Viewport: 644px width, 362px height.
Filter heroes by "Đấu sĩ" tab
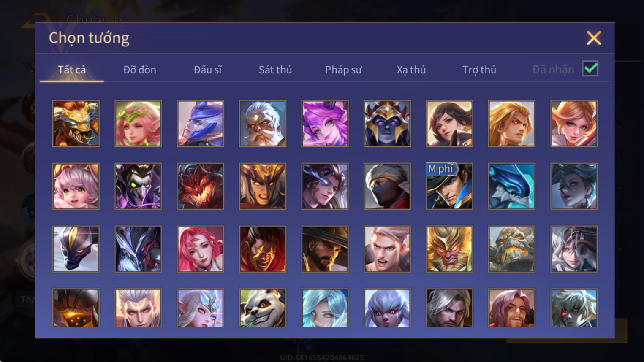pyautogui.click(x=208, y=70)
